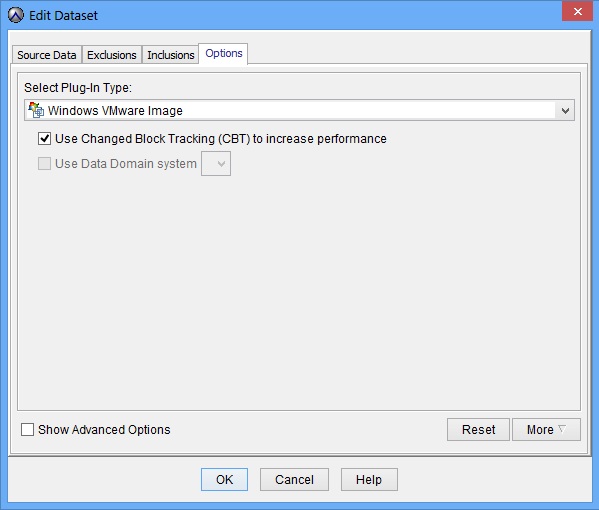Enable Show Advanced Options checkbox
Image resolution: width=599 pixels, height=510 pixels.
[x=28, y=429]
